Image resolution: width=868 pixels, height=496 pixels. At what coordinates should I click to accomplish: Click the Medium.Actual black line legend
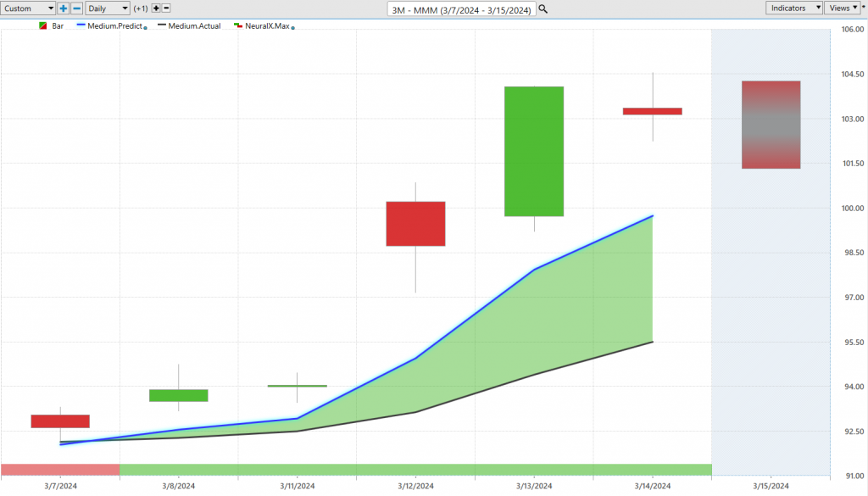point(162,25)
